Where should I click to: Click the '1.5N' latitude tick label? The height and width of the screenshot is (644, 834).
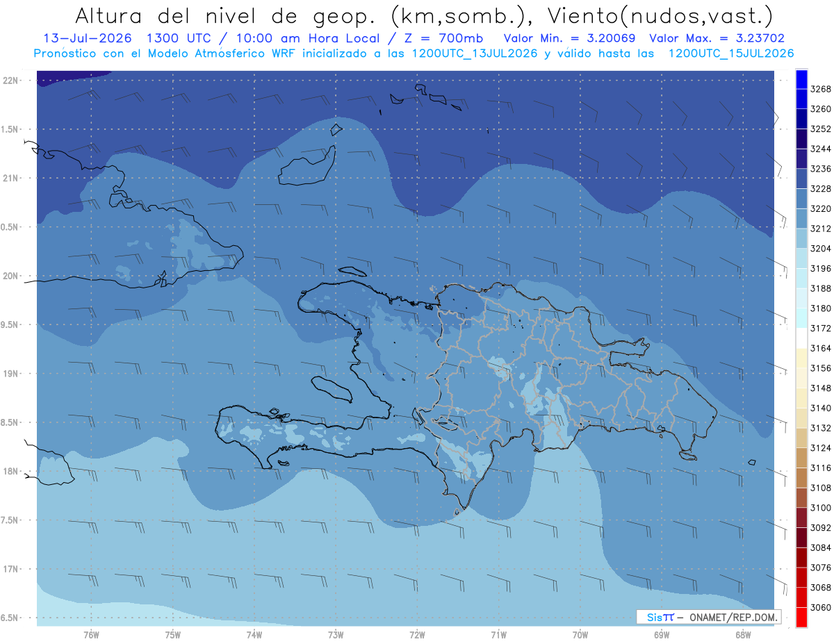point(9,129)
